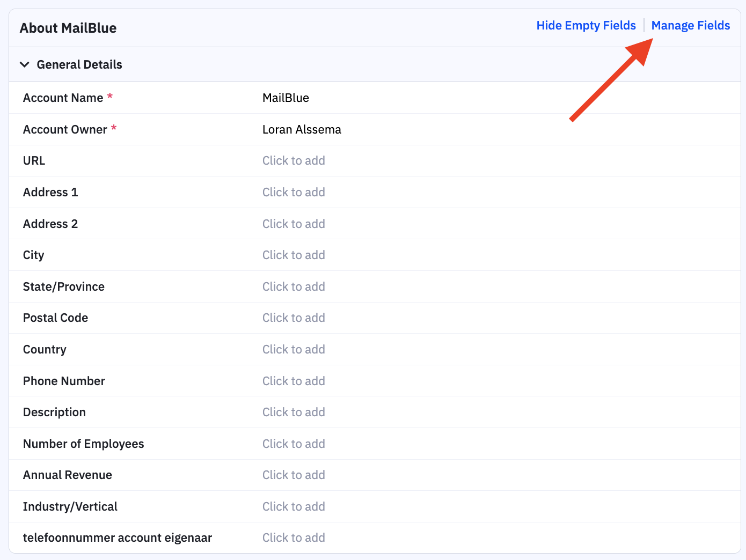Click to add Number of Employees
This screenshot has height=560, width=746.
click(294, 444)
